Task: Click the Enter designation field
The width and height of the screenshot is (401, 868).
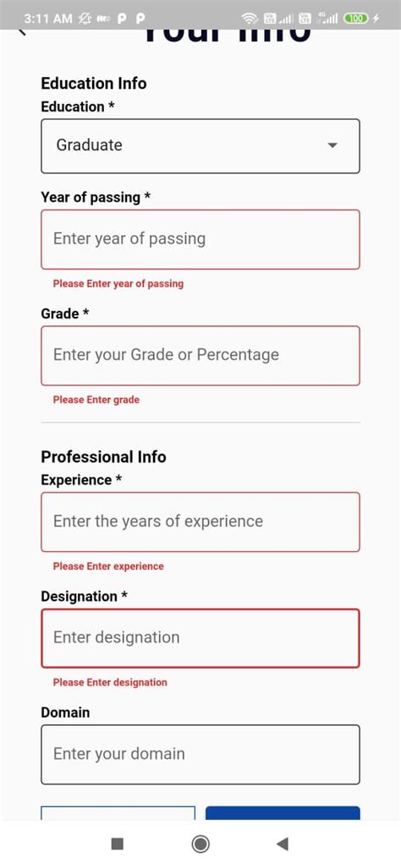Action: tap(200, 638)
